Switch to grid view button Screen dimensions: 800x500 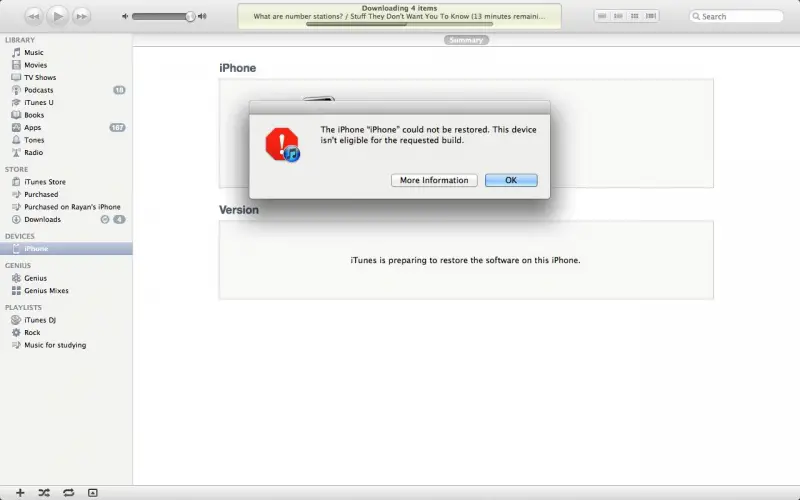click(635, 16)
